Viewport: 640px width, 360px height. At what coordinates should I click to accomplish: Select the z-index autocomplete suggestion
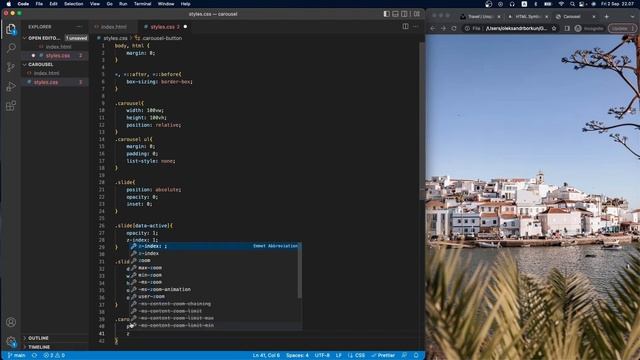pyautogui.click(x=216, y=253)
